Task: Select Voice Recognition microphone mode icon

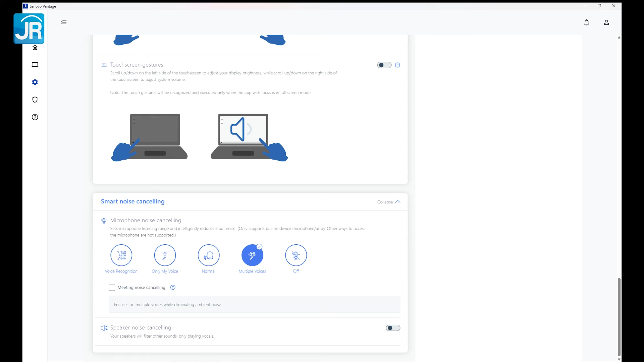Action: [121, 255]
